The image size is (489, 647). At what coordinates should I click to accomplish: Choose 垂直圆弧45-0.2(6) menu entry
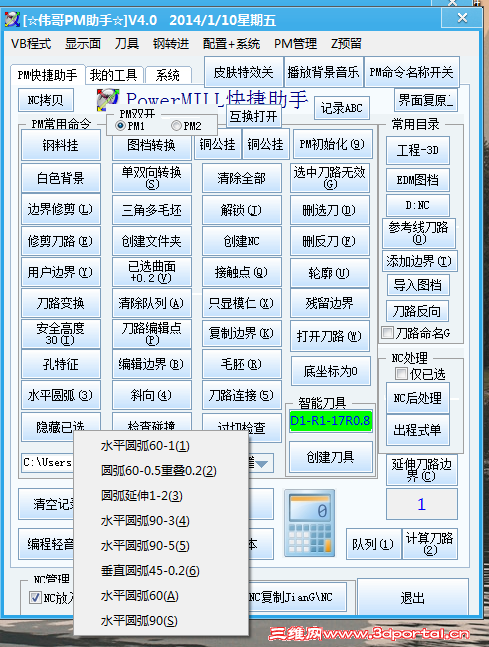[150, 571]
